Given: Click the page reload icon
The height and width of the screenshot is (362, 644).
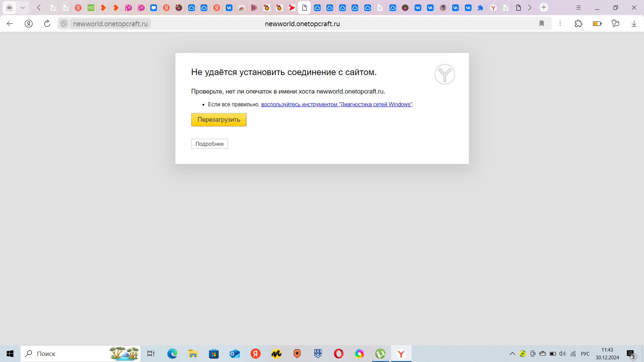Looking at the screenshot, I should [x=47, y=23].
